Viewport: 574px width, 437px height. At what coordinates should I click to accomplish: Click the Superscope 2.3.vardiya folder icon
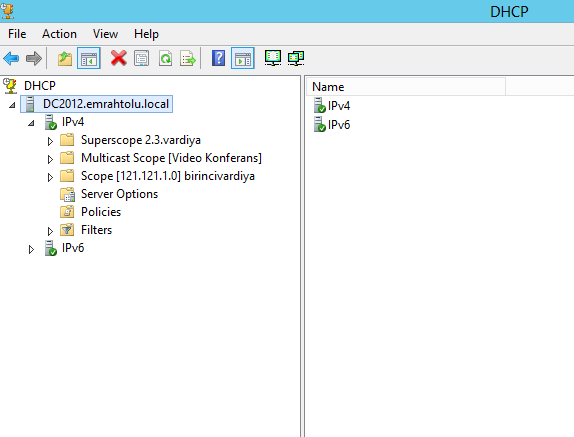[67, 139]
